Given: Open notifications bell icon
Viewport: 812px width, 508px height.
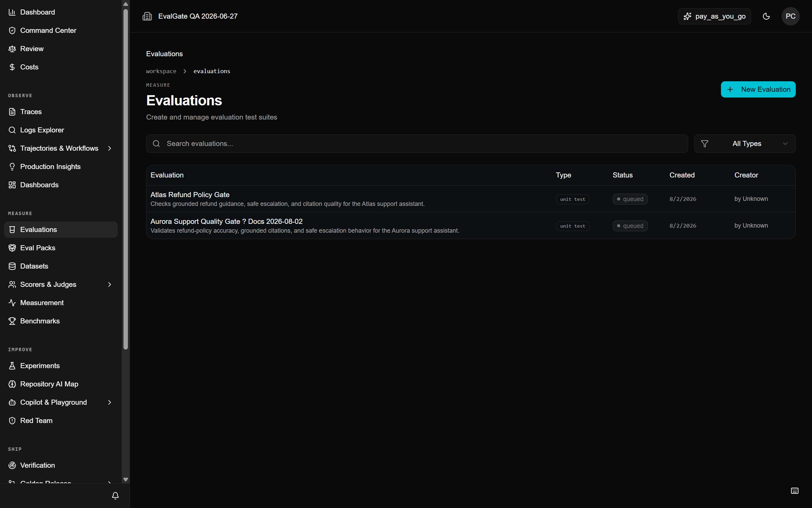Looking at the screenshot, I should pos(115,496).
